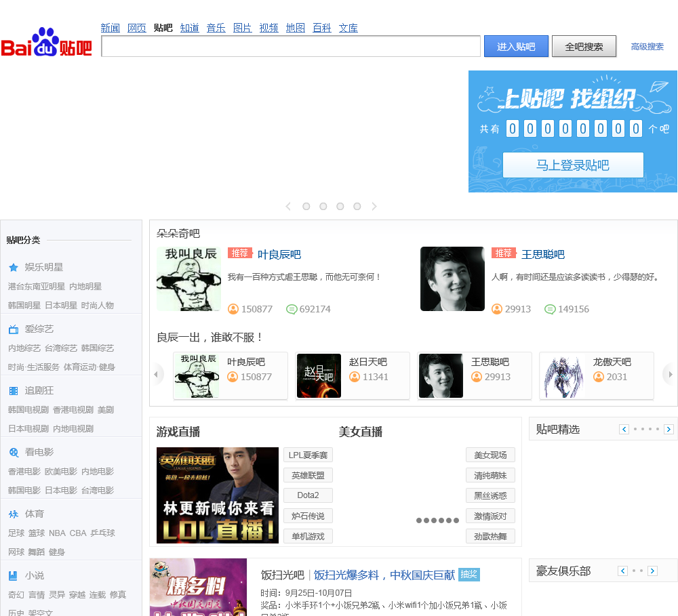Click the Dota2 game tag
Image resolution: width=678 pixels, height=616 pixels.
[x=308, y=495]
